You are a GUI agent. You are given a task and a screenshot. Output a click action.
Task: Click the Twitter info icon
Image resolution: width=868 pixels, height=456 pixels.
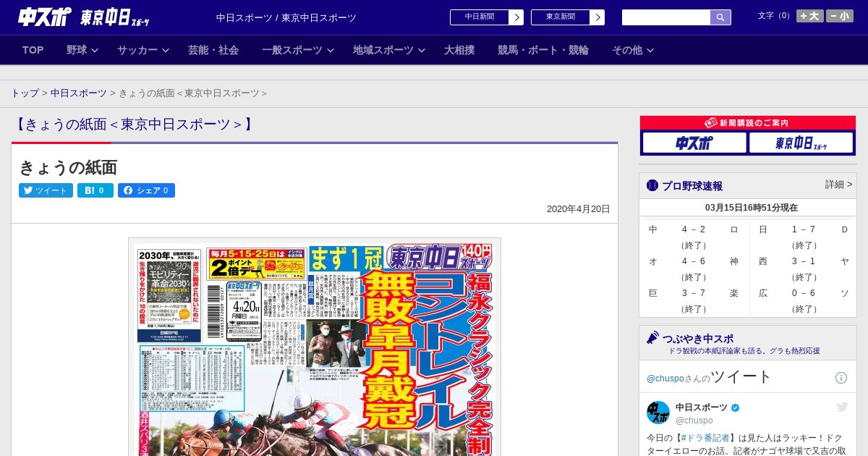click(841, 378)
